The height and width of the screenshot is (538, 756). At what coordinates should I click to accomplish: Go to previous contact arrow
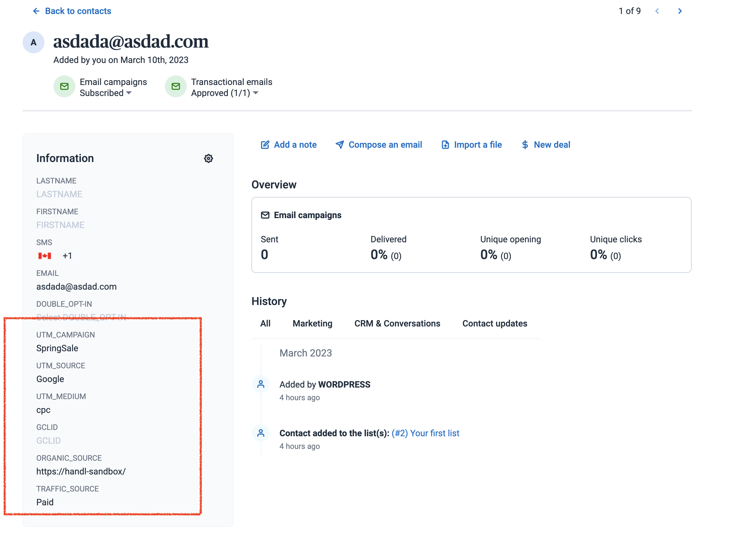click(657, 11)
